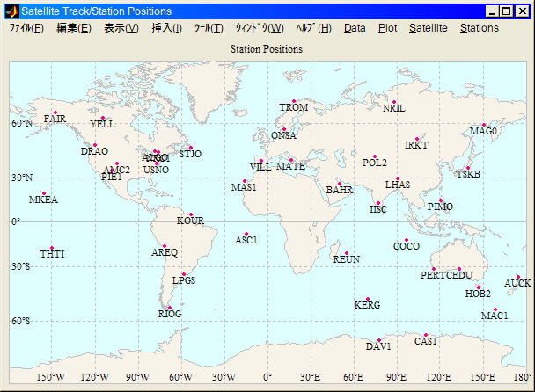Open the 挿入(I) menu
The height and width of the screenshot is (392, 535).
click(166, 28)
